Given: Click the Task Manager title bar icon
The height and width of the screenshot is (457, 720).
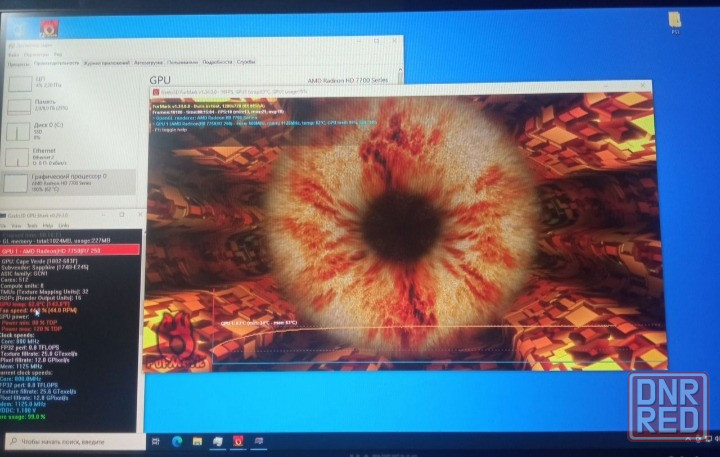Looking at the screenshot, I should click(x=11, y=45).
